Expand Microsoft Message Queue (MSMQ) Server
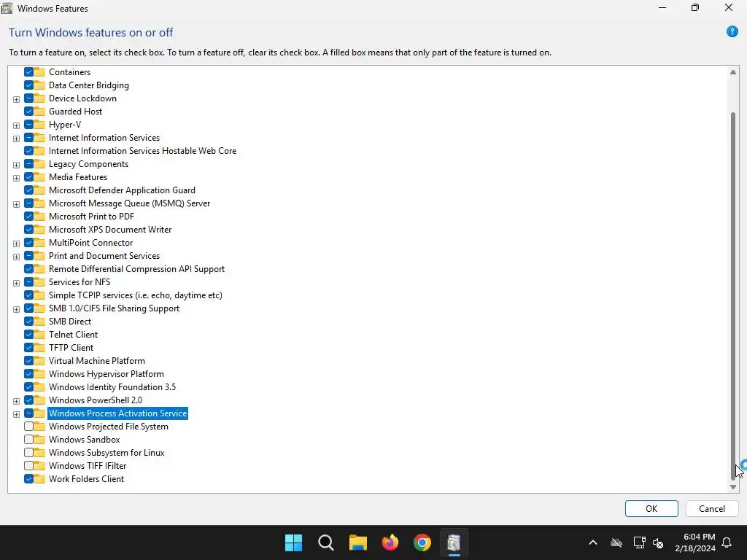This screenshot has width=747, height=560. [x=16, y=204]
